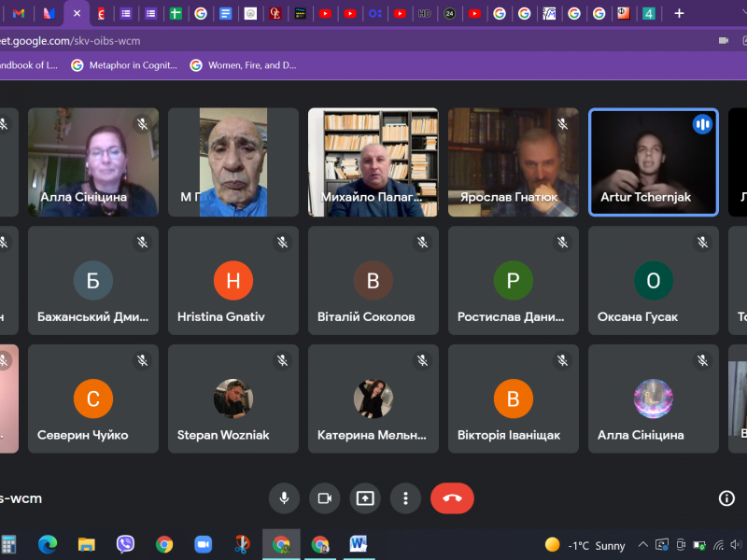Open Microsoft Word in the taskbar
747x560 pixels.
point(359,544)
